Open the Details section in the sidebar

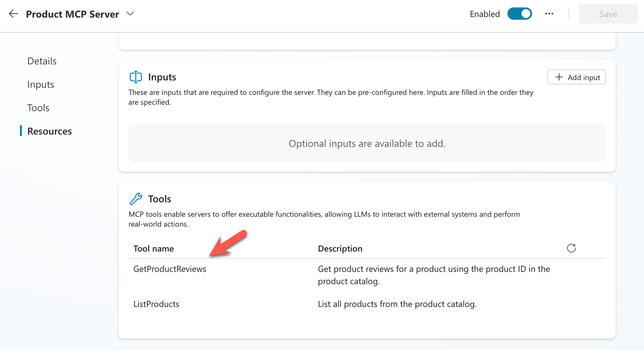[x=42, y=61]
